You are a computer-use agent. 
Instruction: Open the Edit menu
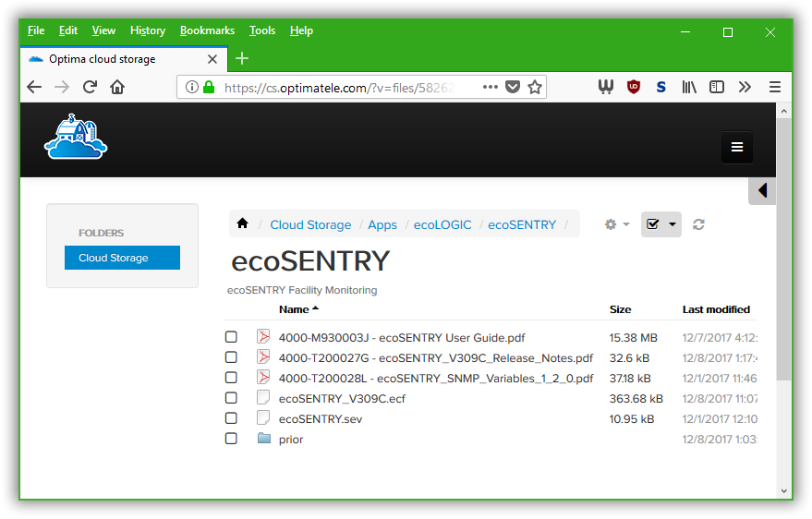tap(67, 30)
